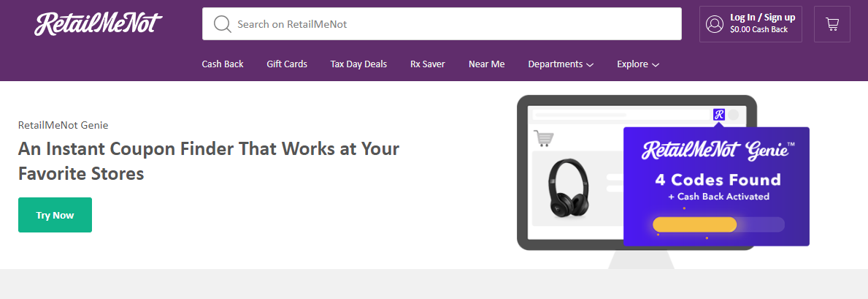The height and width of the screenshot is (299, 868).
Task: Open the shopping cart icon
Action: coord(832,24)
